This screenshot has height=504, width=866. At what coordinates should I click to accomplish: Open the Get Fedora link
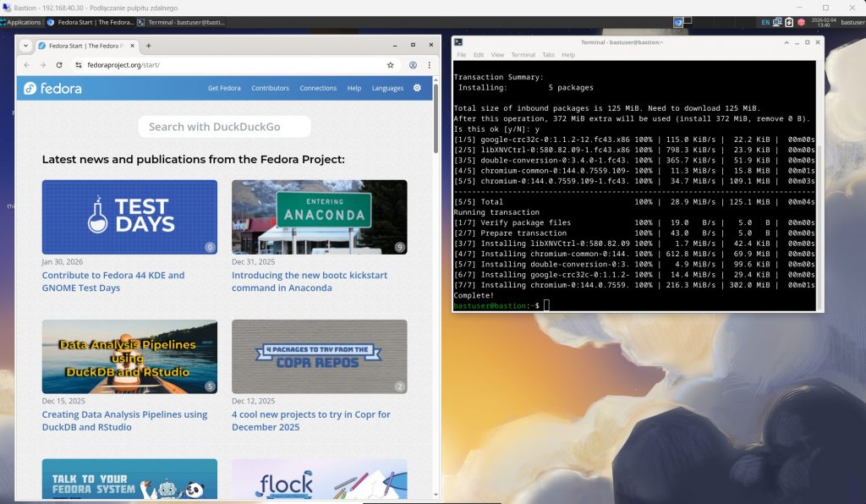[x=224, y=88]
